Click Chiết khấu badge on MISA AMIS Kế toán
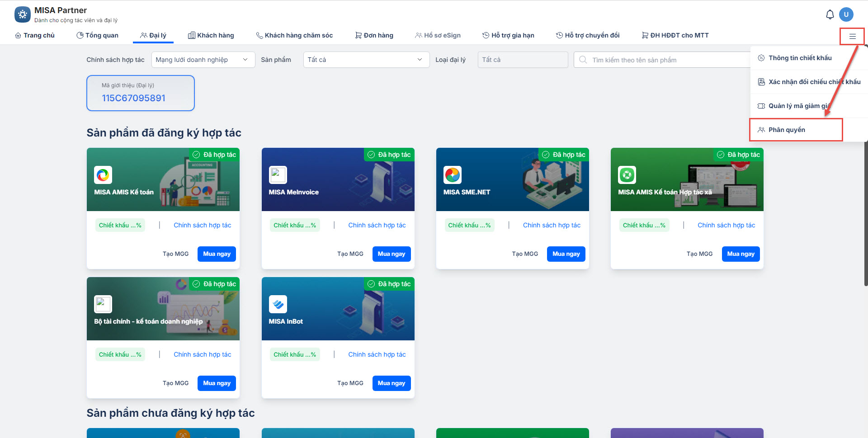 [120, 225]
